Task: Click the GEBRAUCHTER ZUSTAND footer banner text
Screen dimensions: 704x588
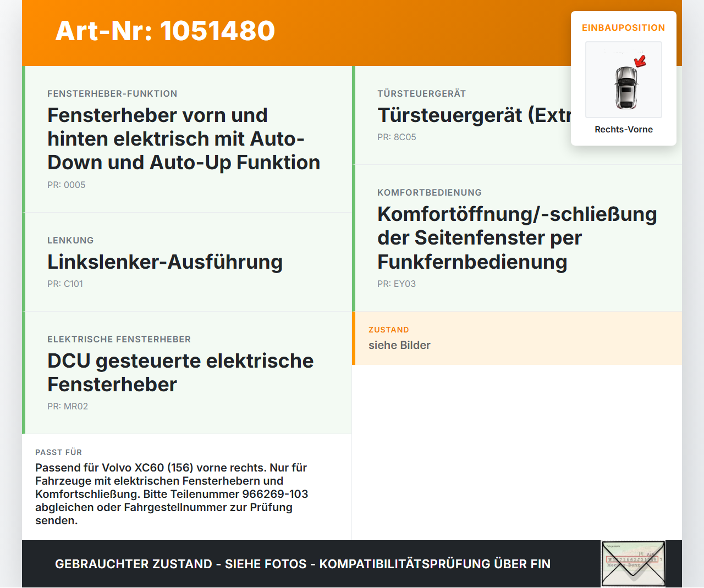Action: (302, 564)
